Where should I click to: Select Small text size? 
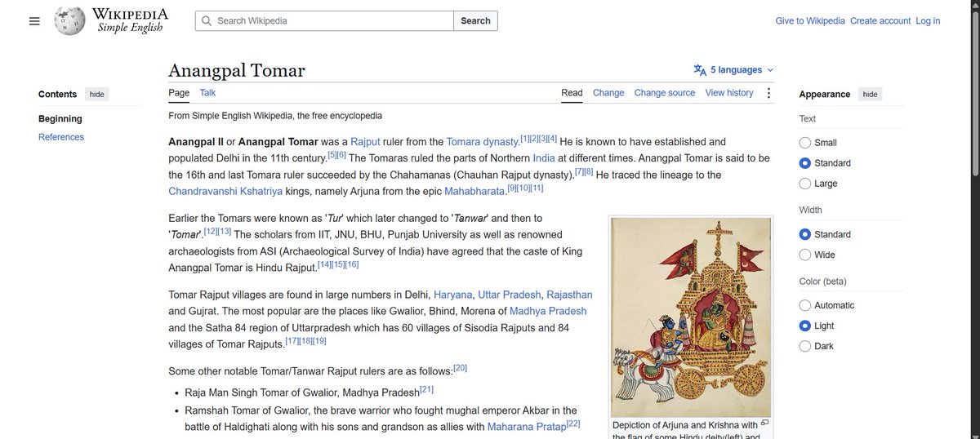[x=805, y=142]
